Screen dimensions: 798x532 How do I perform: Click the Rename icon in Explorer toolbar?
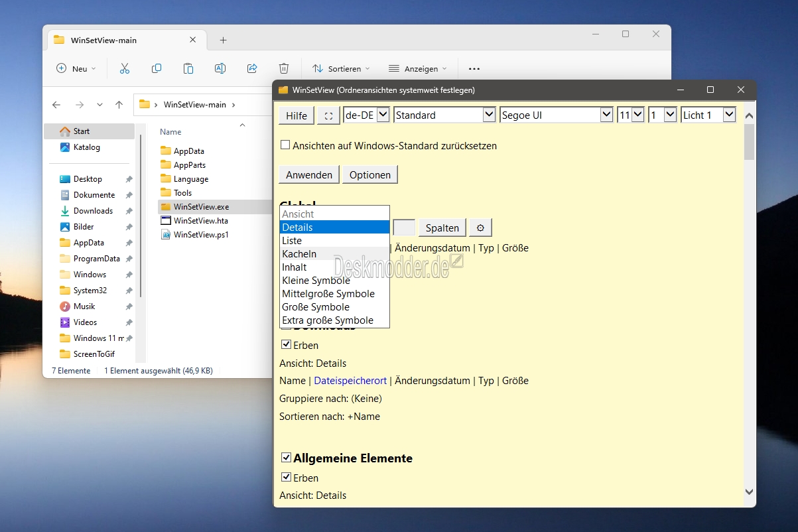click(x=220, y=68)
